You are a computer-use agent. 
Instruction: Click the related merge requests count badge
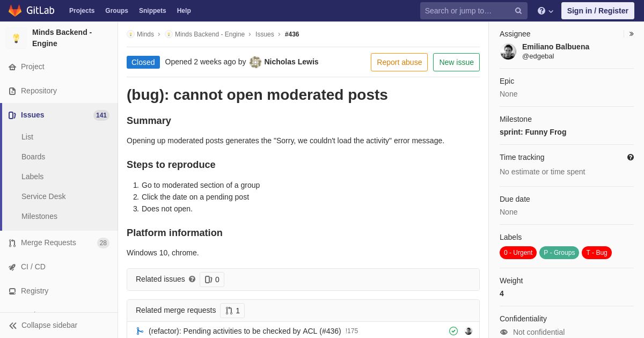tap(232, 311)
